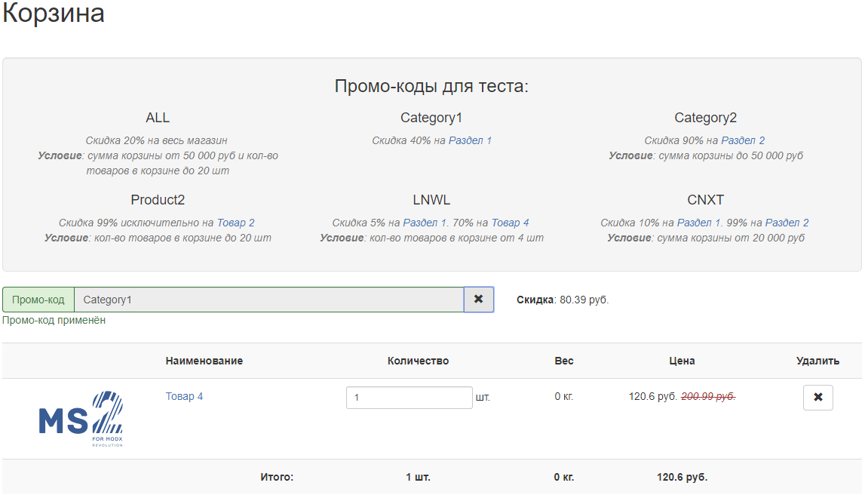Click the green Промо-код label
The height and width of the screenshot is (495, 868).
(38, 300)
